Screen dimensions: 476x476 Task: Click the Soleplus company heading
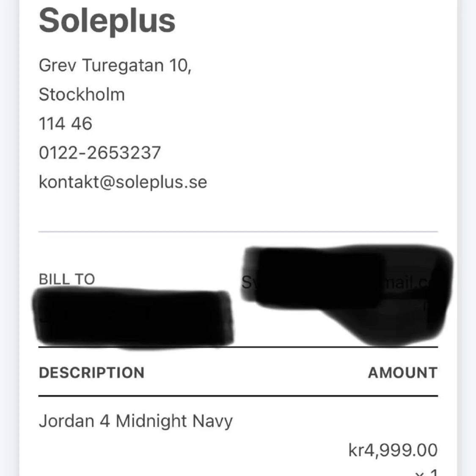[107, 21]
